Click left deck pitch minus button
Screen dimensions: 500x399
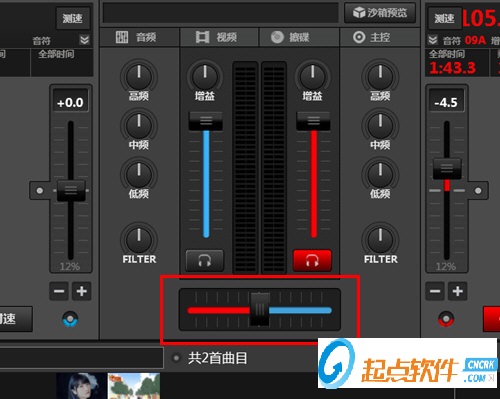click(x=59, y=291)
